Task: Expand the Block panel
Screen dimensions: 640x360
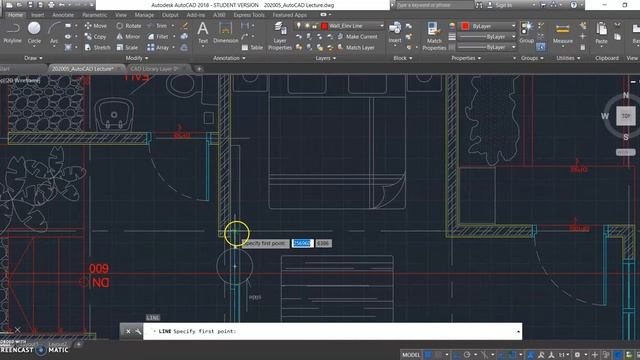Action: pos(402,58)
